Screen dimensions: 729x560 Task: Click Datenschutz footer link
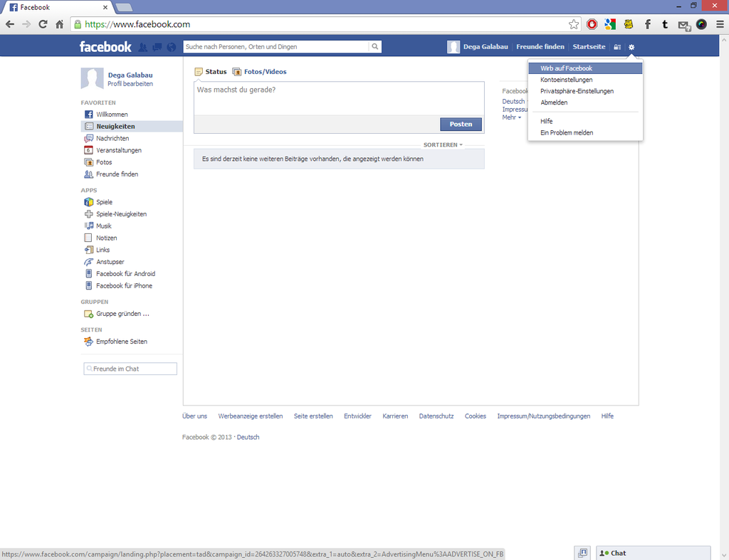pos(436,416)
